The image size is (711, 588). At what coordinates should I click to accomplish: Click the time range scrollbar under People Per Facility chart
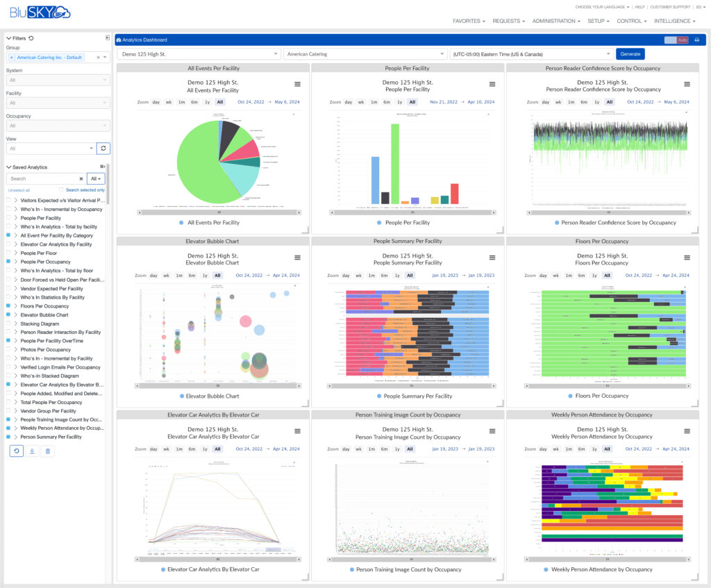(x=412, y=212)
